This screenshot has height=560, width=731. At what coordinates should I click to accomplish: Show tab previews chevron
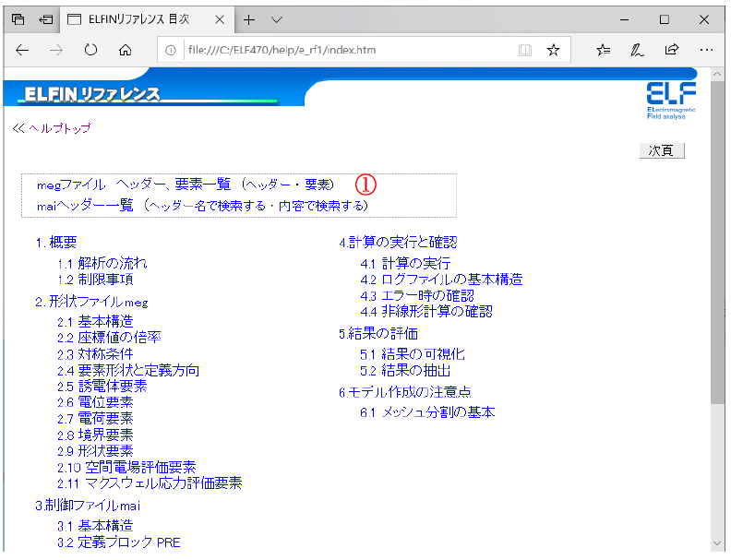277,19
